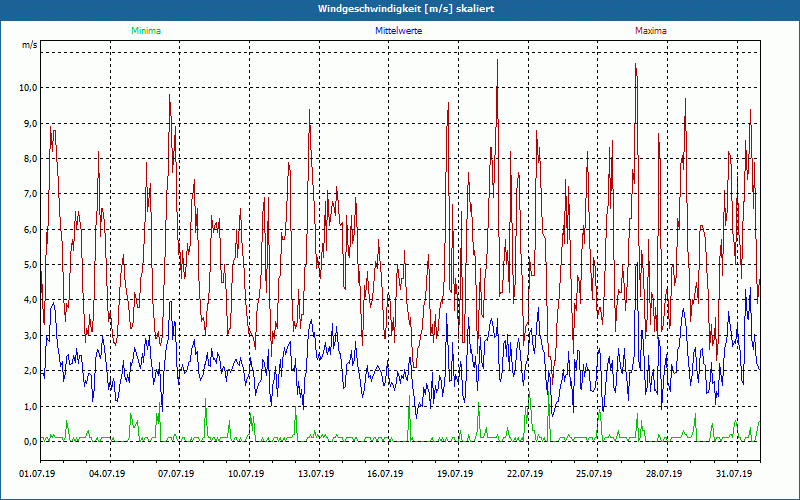800x500 pixels.
Task: Click the 0,0 y-axis value
Action: coord(30,441)
